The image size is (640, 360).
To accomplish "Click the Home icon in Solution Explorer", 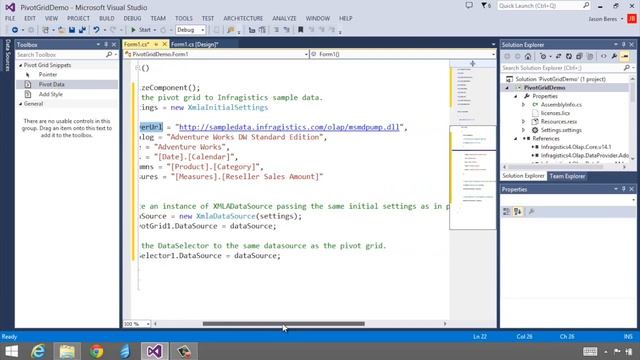I will point(528,56).
